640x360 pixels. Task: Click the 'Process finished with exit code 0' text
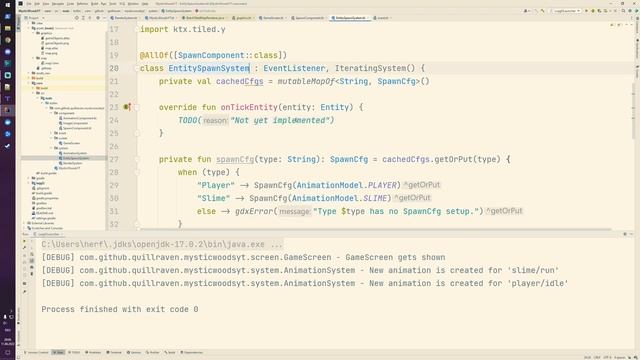tap(120, 309)
